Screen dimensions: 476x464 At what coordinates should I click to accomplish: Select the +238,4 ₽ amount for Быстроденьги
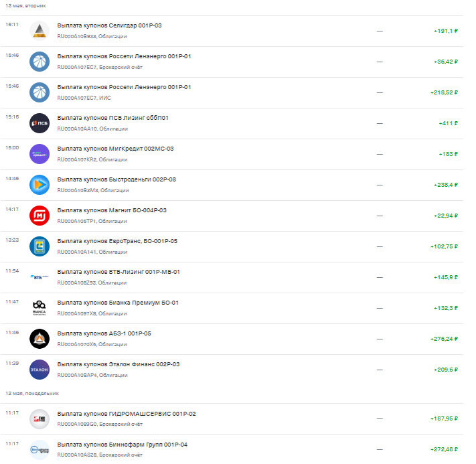[446, 185]
